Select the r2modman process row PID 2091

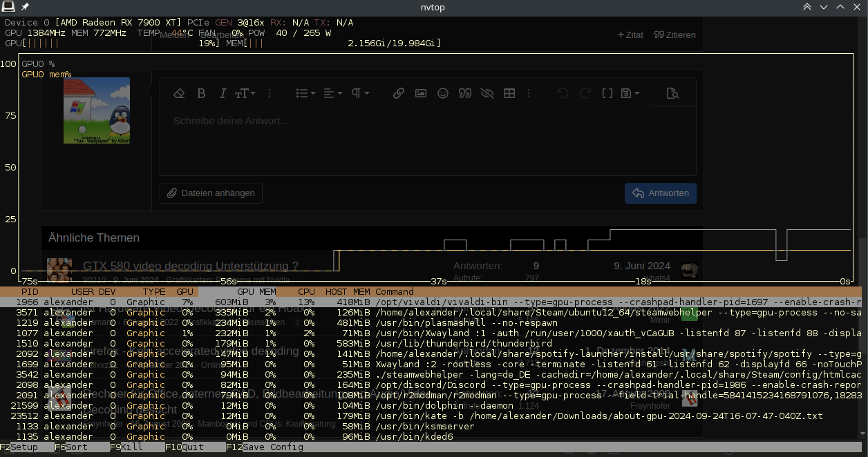pyautogui.click(x=431, y=395)
